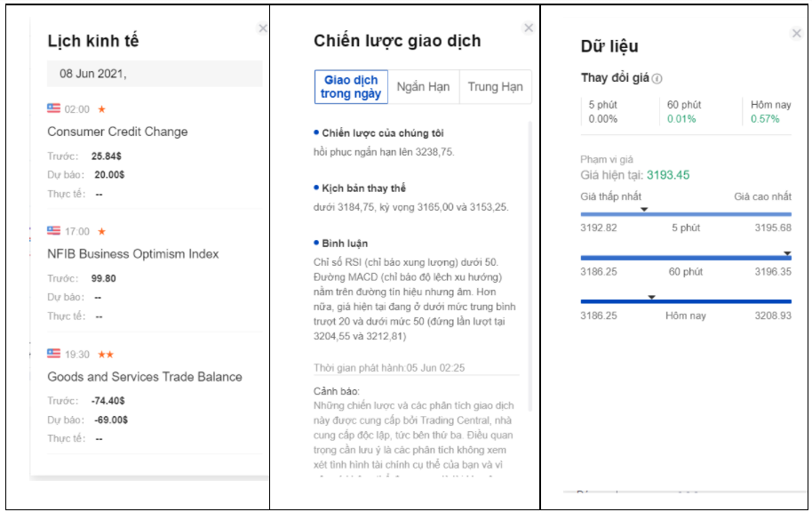Click the star rating of Consumer Credit Change

coord(101,109)
